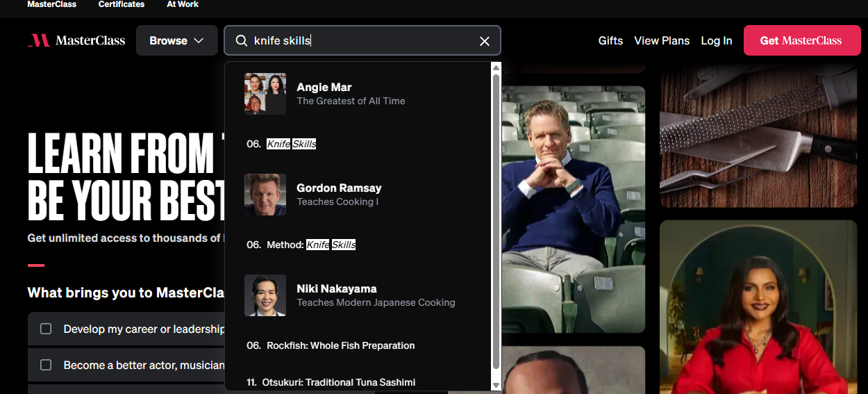Click the MasterClass logo icon

pyautogui.click(x=38, y=40)
